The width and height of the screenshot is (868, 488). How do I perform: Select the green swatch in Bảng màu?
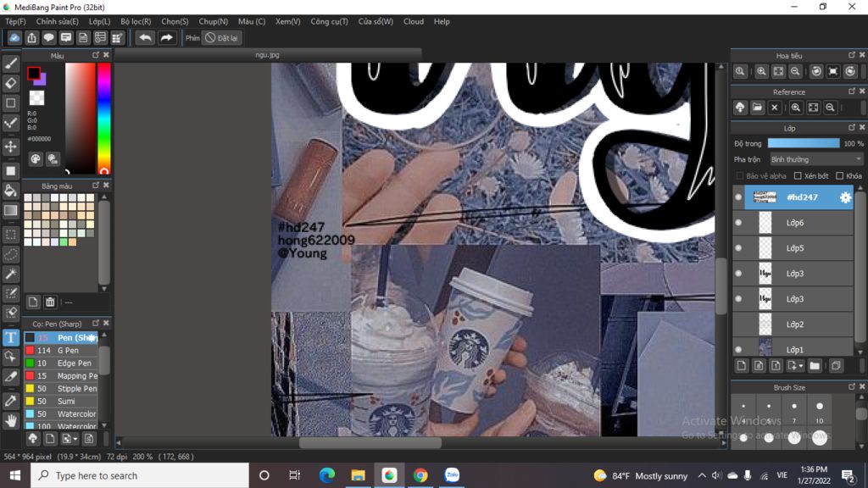click(64, 241)
